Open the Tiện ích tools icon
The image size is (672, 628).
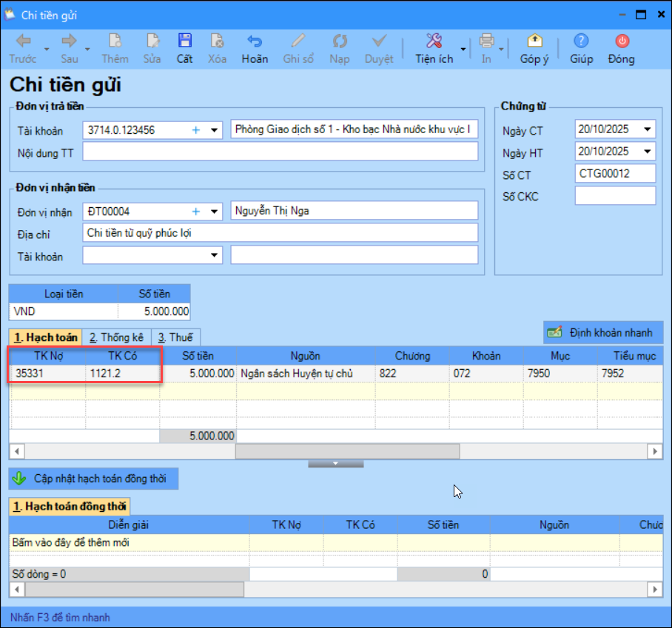coord(434,41)
